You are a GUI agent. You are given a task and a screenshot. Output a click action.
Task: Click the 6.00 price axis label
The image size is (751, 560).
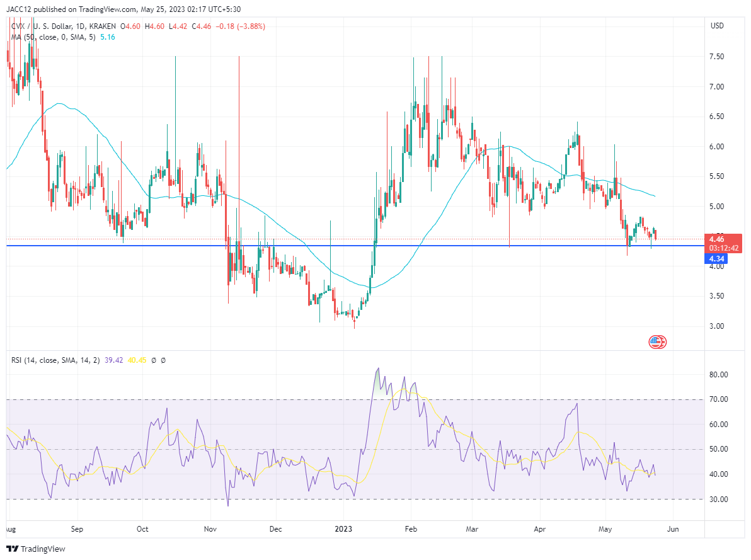click(716, 147)
